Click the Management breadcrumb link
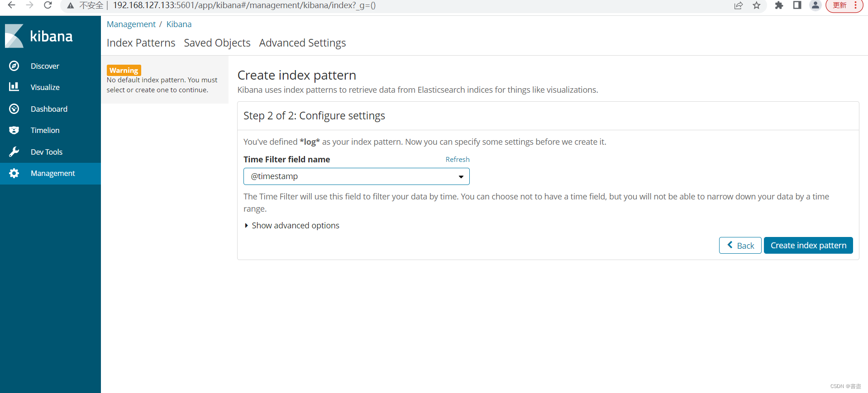Viewport: 868px width, 393px height. pos(131,24)
